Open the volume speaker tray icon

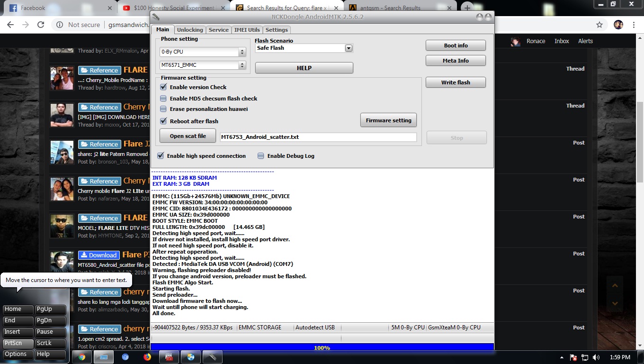click(x=596, y=357)
